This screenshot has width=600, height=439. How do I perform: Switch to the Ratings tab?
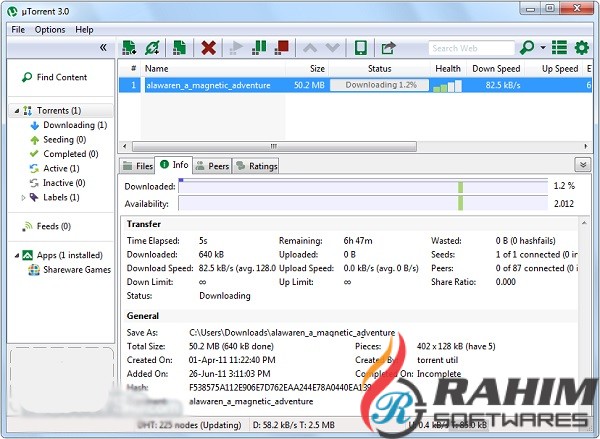pyautogui.click(x=256, y=166)
